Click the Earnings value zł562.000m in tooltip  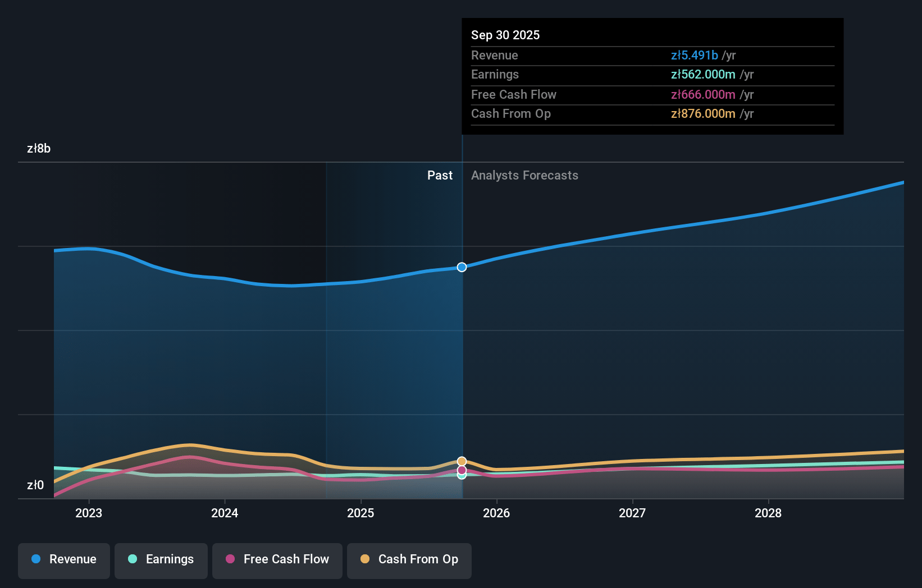point(703,75)
